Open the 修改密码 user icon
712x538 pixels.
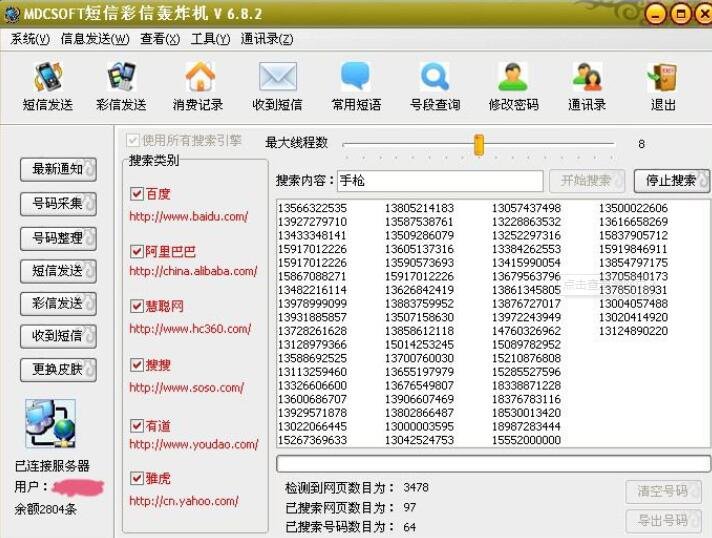tap(513, 76)
